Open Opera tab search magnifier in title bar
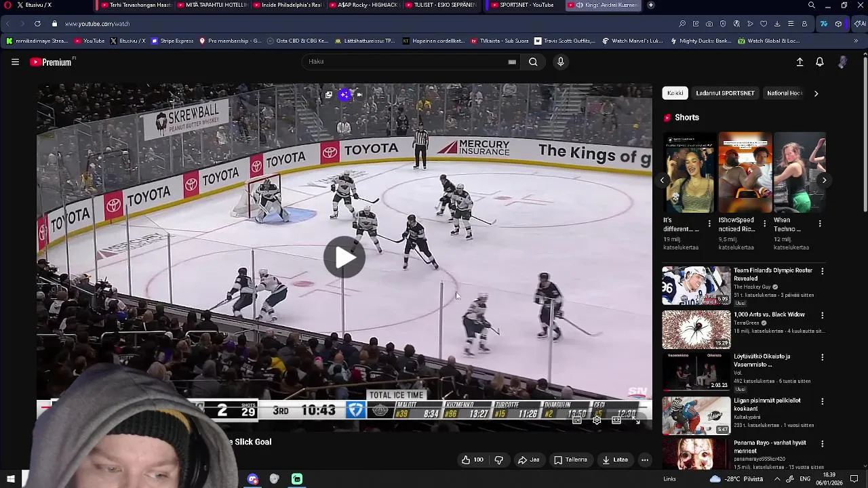 coord(812,5)
